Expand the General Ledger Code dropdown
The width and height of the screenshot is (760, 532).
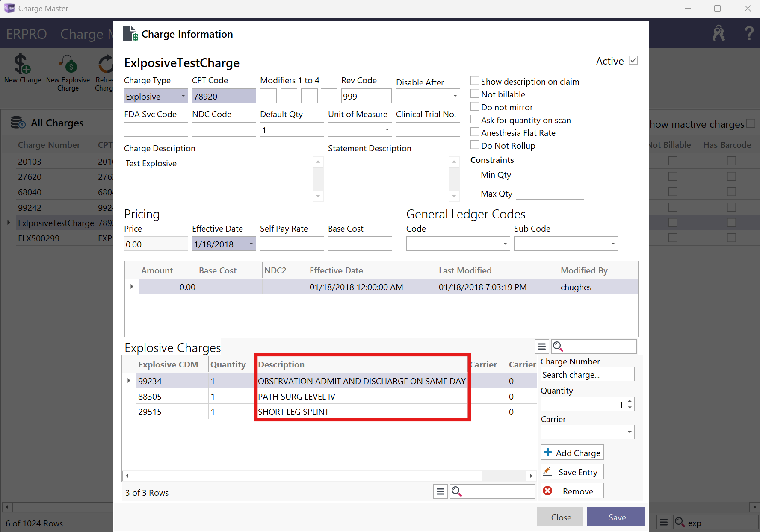(505, 244)
